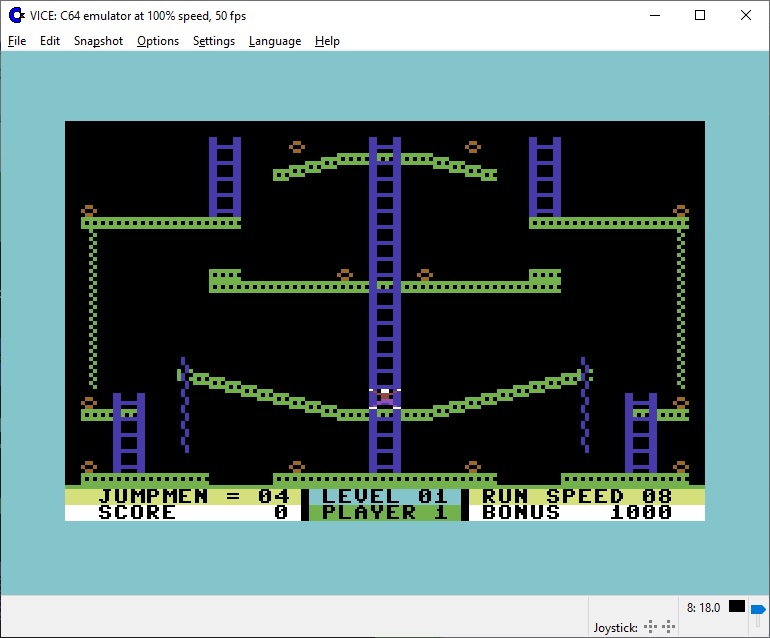
Task: Click the blue volume slider thumb
Action: (758, 610)
